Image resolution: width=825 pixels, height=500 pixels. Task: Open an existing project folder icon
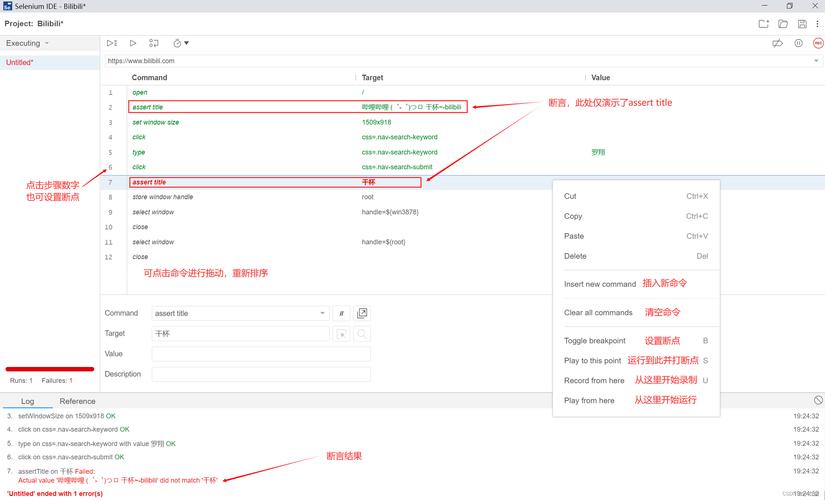point(783,24)
